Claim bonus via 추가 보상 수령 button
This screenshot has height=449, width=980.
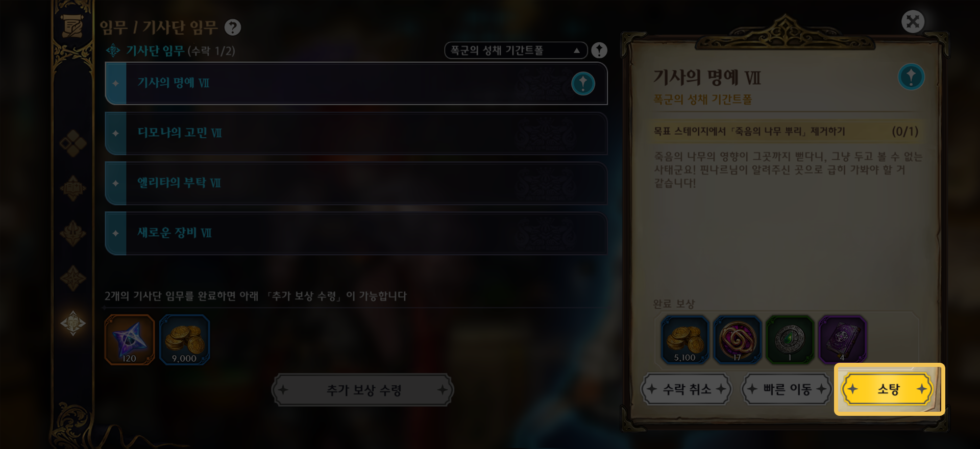coord(363,390)
